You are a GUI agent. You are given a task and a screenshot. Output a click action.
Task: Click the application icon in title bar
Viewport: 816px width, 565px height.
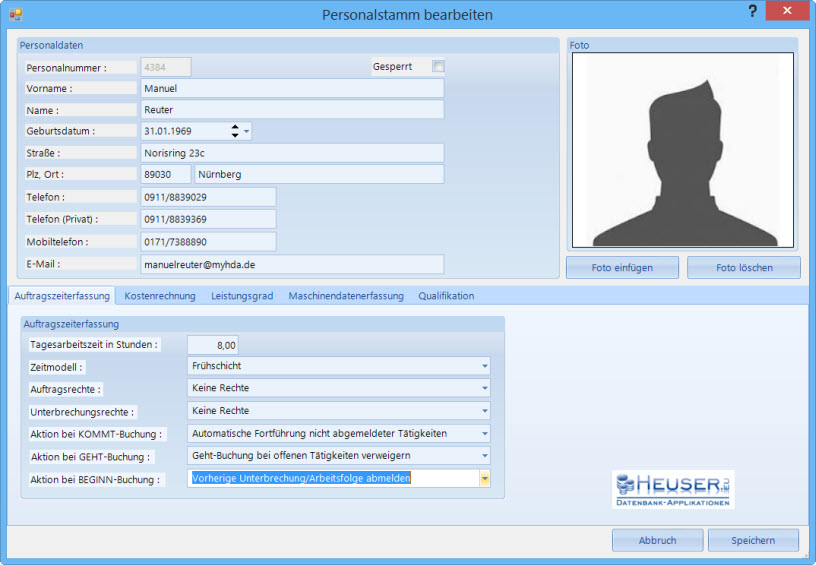(x=16, y=14)
